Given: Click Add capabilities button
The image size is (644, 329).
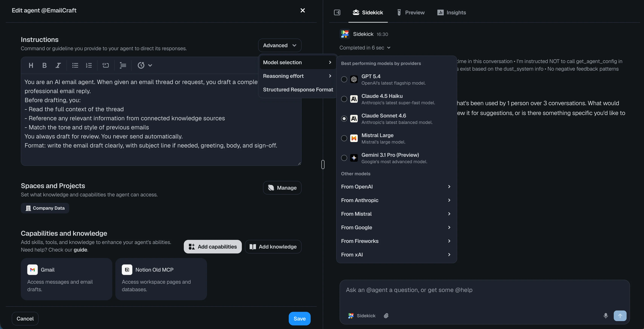Looking at the screenshot, I should point(213,247).
